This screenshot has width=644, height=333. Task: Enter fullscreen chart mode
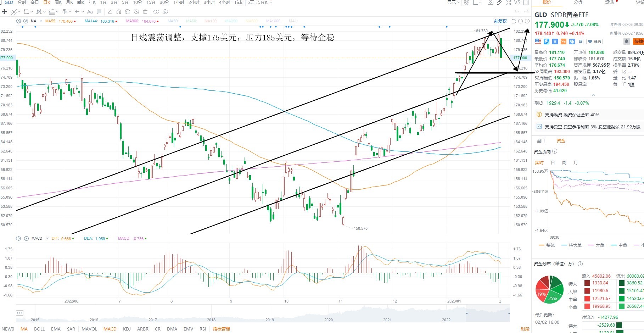pos(508,2)
